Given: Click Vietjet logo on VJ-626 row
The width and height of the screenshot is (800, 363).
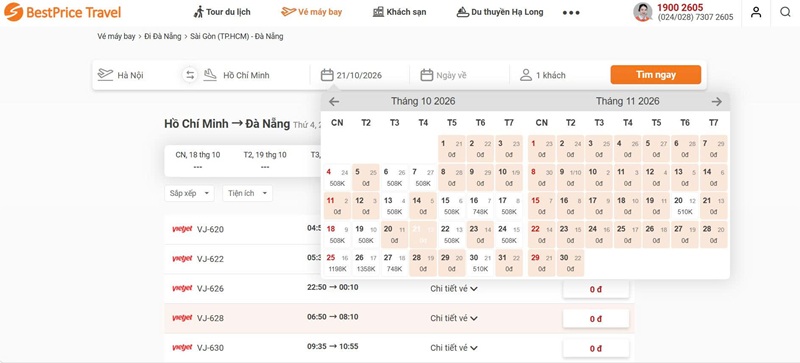Looking at the screenshot, I should [x=182, y=288].
